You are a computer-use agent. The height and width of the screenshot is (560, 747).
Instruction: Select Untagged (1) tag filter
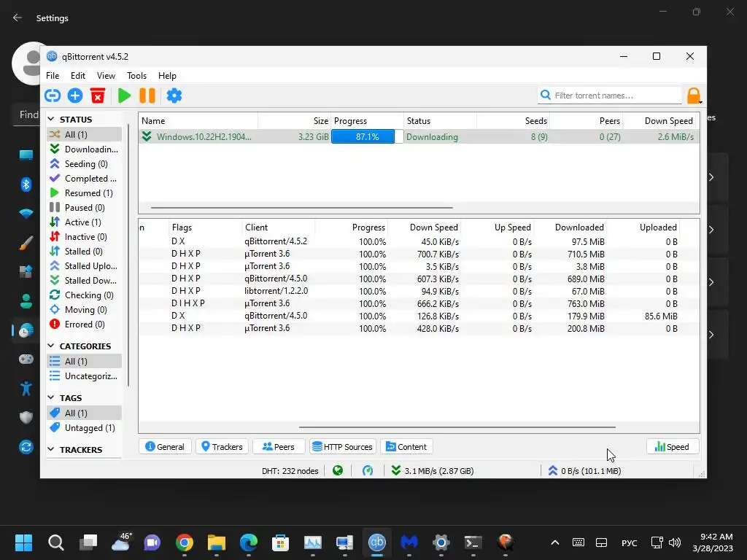[85, 427]
